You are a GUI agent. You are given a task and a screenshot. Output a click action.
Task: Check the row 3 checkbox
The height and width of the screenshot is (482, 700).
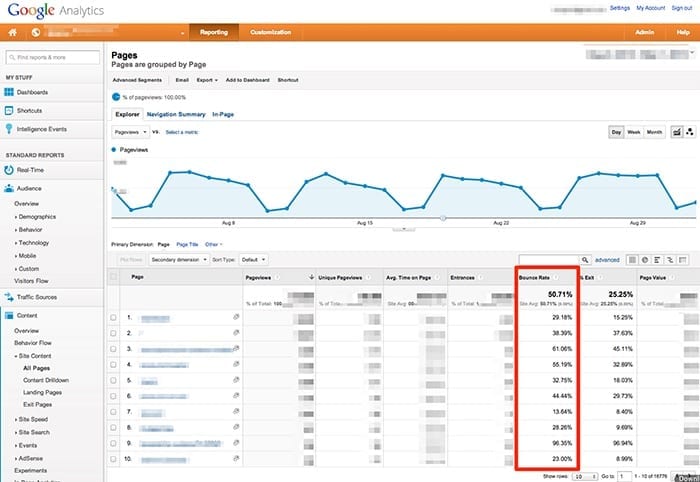(x=113, y=349)
